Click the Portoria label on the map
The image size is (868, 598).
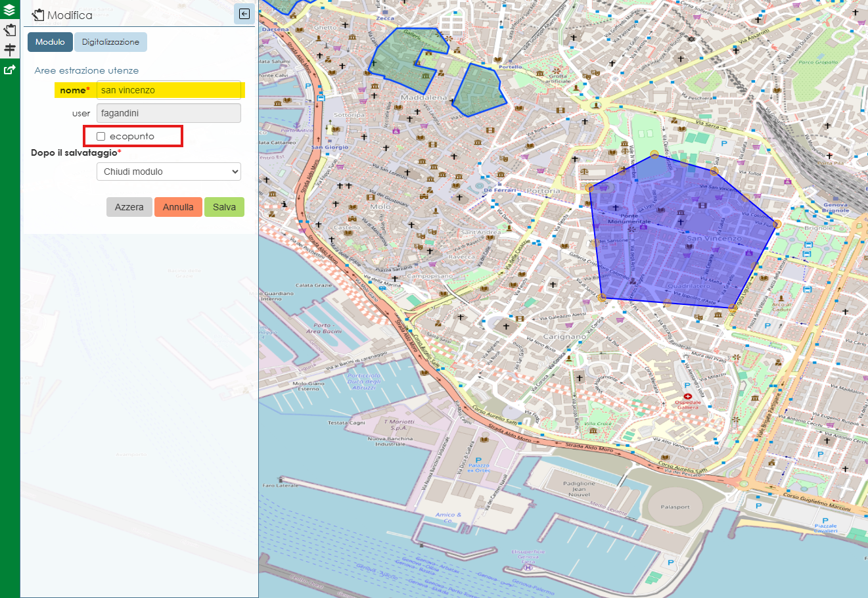543,191
